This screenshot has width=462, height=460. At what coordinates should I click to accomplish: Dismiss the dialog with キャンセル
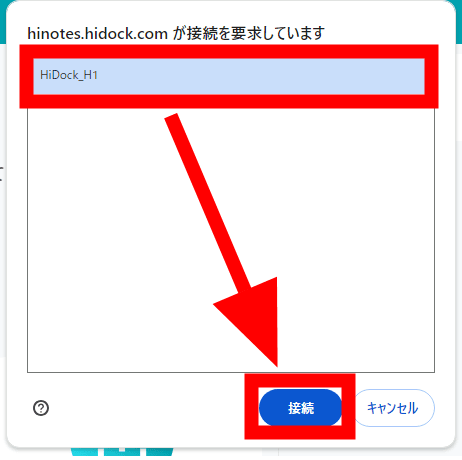point(393,408)
